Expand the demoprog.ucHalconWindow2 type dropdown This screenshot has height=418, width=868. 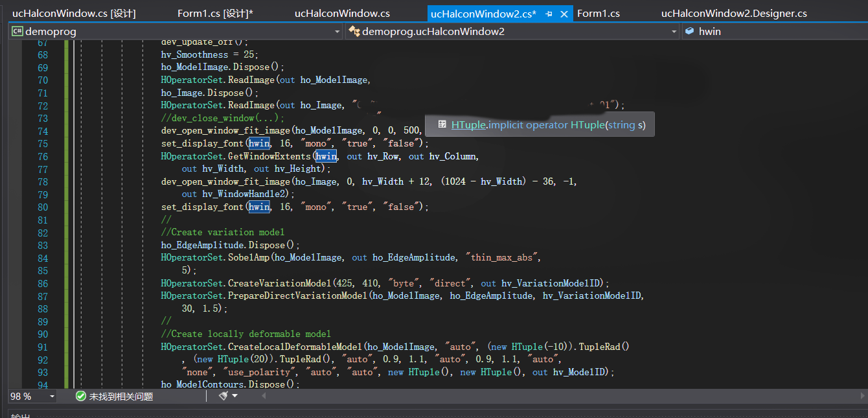pos(674,31)
